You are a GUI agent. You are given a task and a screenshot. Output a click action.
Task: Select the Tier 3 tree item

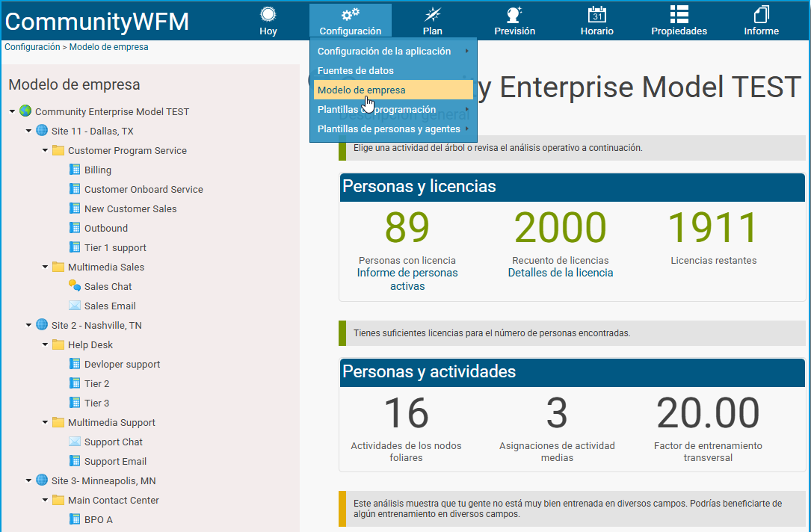[96, 403]
